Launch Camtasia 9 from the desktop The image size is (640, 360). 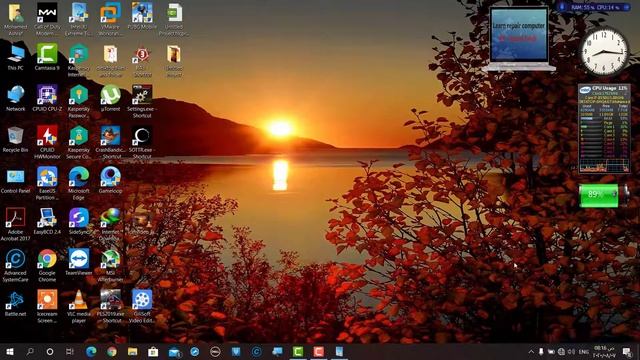point(47,57)
